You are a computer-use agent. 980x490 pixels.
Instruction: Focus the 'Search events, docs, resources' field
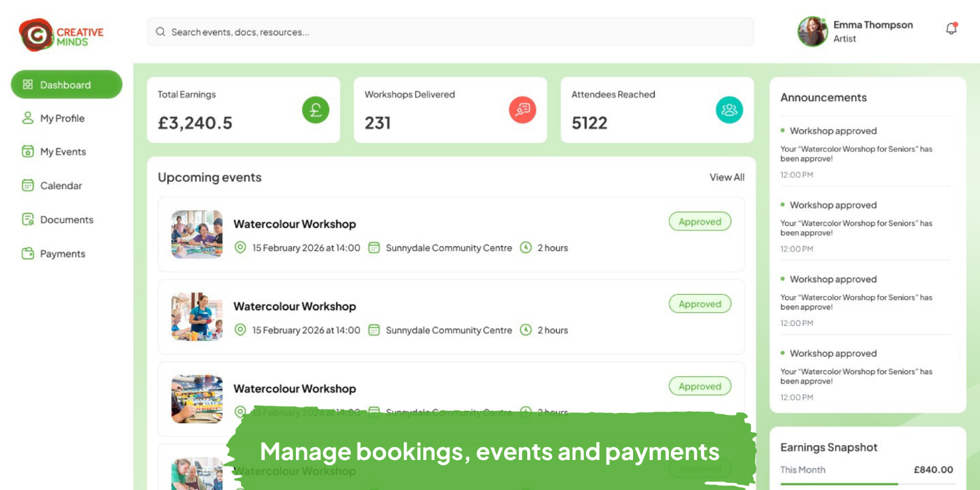(450, 32)
